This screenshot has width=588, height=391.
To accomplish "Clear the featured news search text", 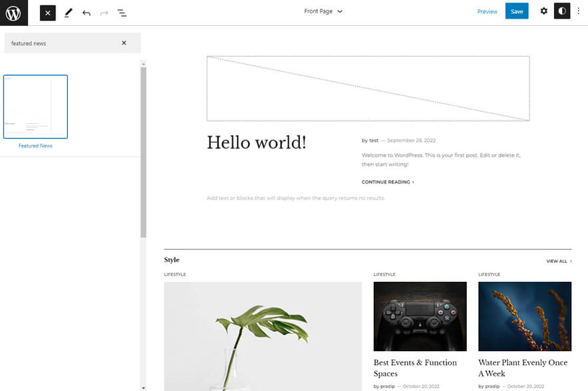I will click(124, 43).
